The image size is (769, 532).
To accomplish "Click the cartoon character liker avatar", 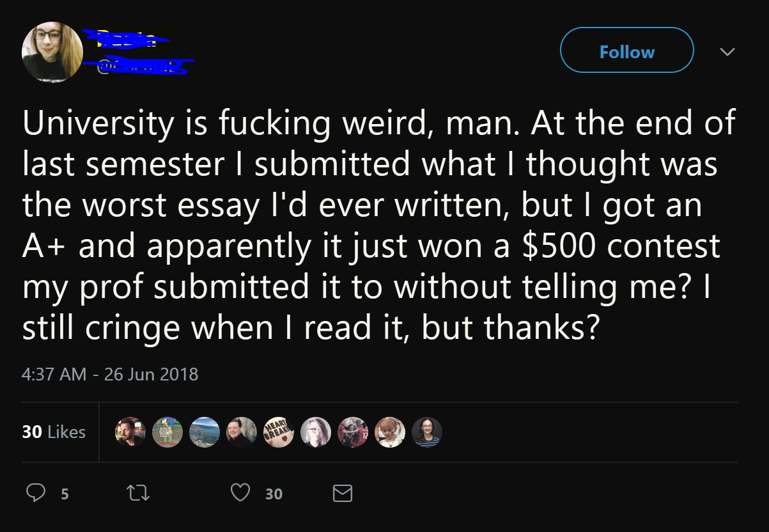I will click(x=168, y=432).
